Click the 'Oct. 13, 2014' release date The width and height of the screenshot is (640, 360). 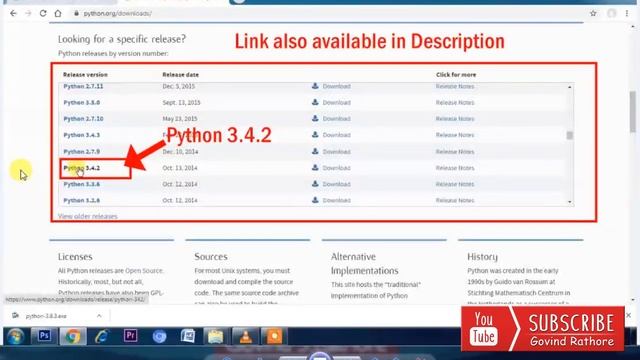point(180,168)
